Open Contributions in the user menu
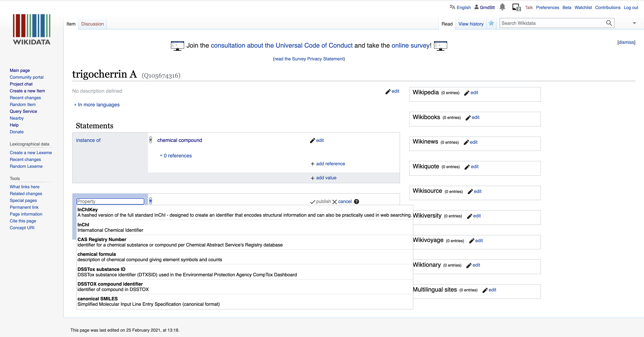644x337 pixels. [x=608, y=8]
